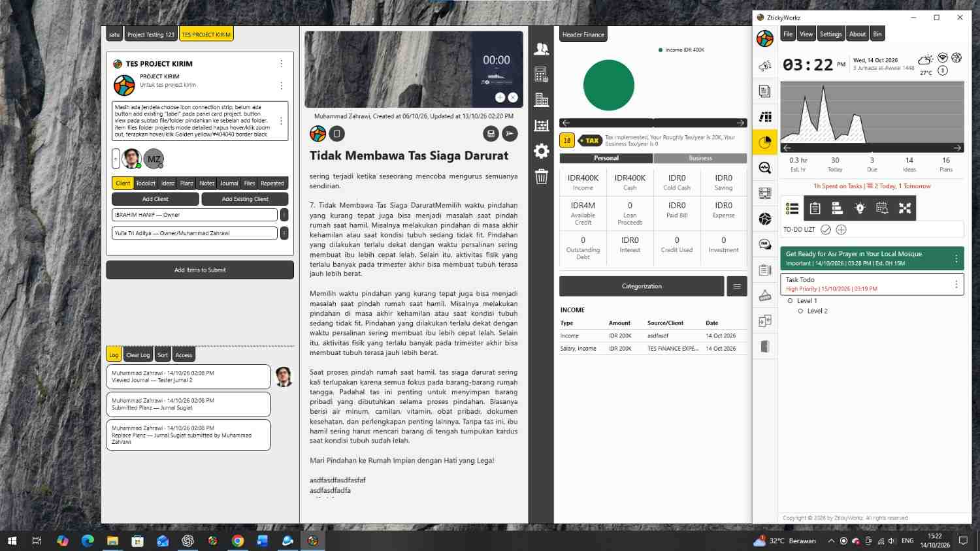Open the abacus icon in dark strip
Image resolution: width=980 pixels, height=551 pixels.
tap(541, 125)
